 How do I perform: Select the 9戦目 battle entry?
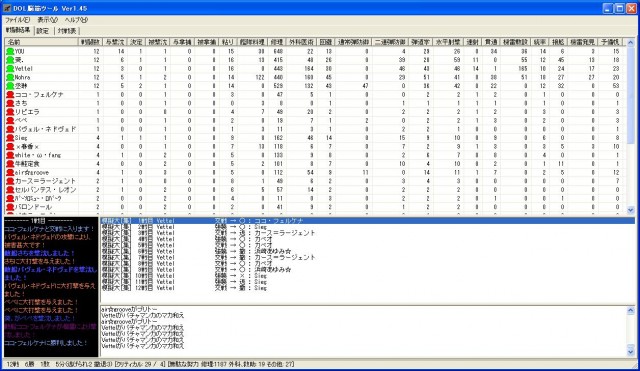point(368,270)
